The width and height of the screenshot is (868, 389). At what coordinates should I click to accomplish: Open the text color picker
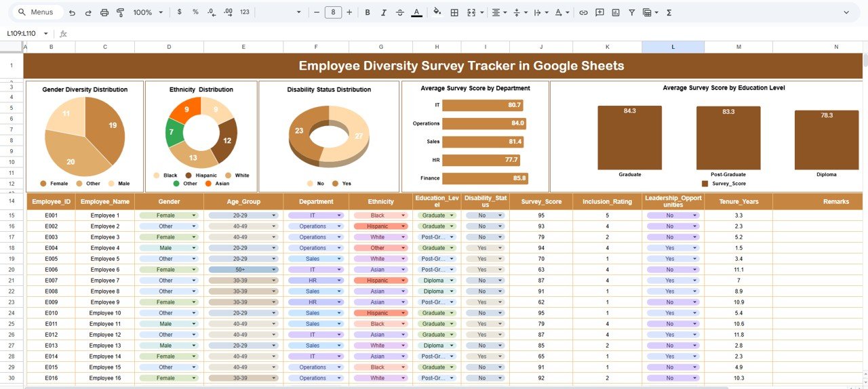[x=416, y=12]
